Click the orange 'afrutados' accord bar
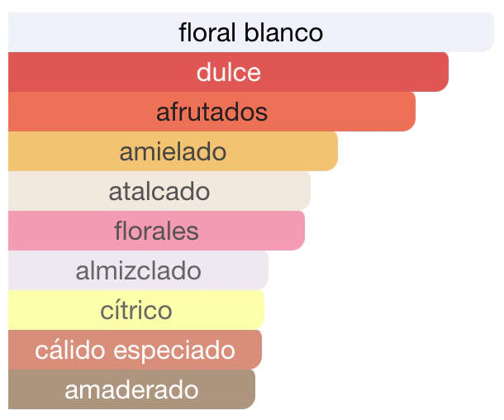 point(212,112)
